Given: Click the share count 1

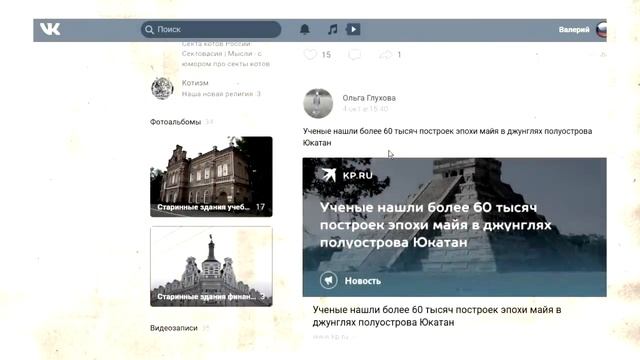Looking at the screenshot, I should coord(399,55).
